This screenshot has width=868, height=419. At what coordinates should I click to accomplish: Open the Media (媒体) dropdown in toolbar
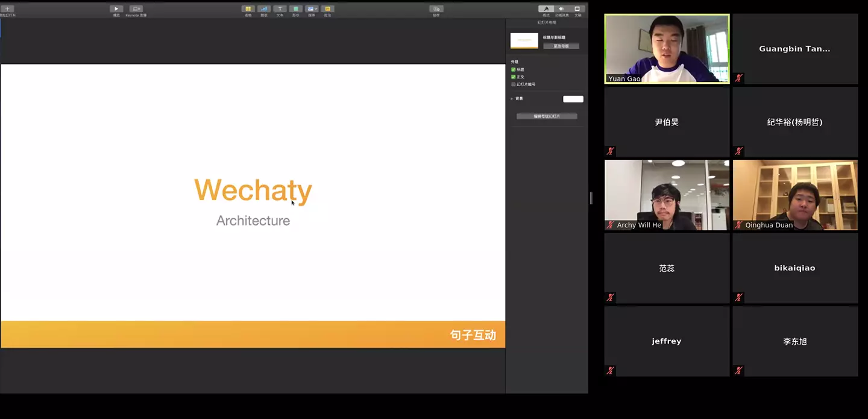click(x=312, y=9)
